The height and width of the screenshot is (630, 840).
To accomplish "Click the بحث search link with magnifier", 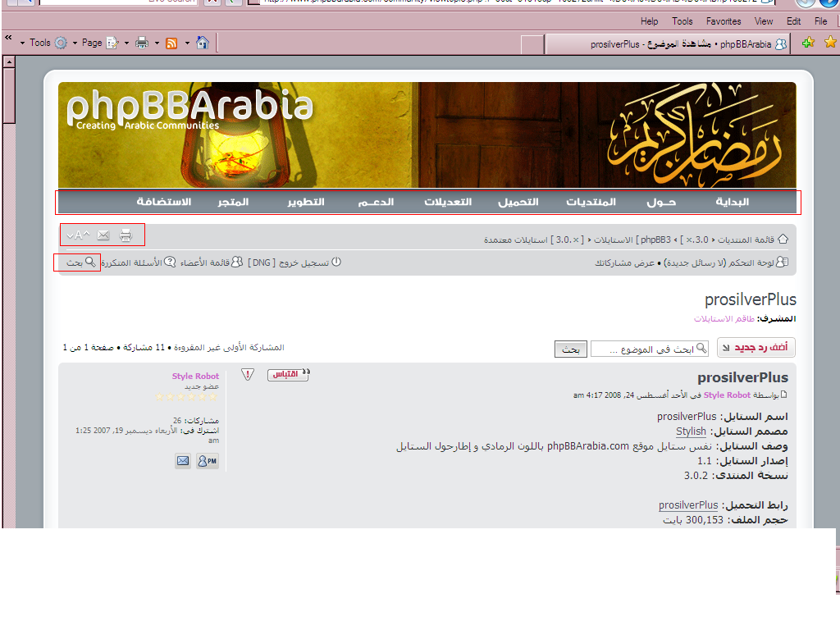I will pyautogui.click(x=81, y=262).
